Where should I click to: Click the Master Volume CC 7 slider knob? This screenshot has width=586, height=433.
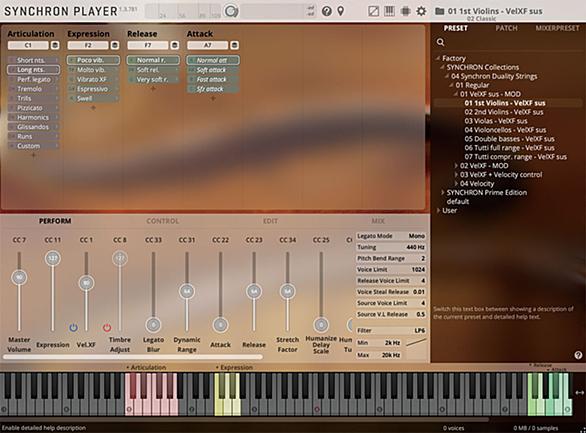click(19, 278)
